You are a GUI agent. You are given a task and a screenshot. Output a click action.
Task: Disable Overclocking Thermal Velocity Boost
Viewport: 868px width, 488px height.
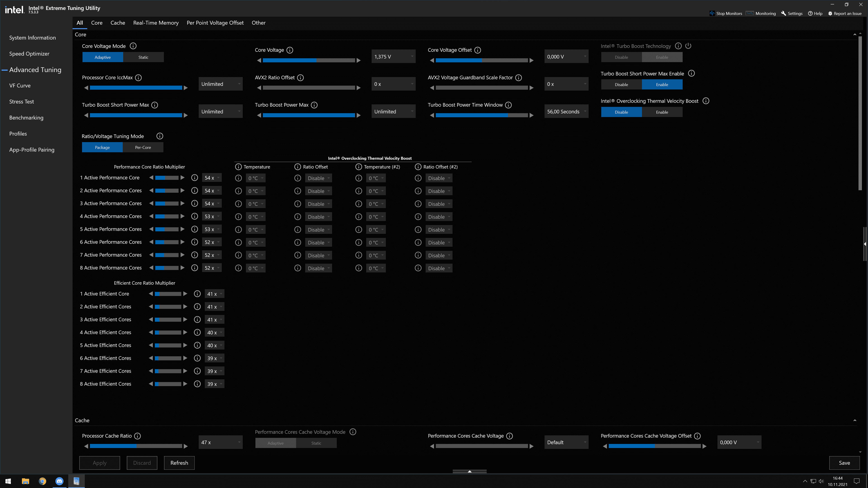(x=621, y=112)
